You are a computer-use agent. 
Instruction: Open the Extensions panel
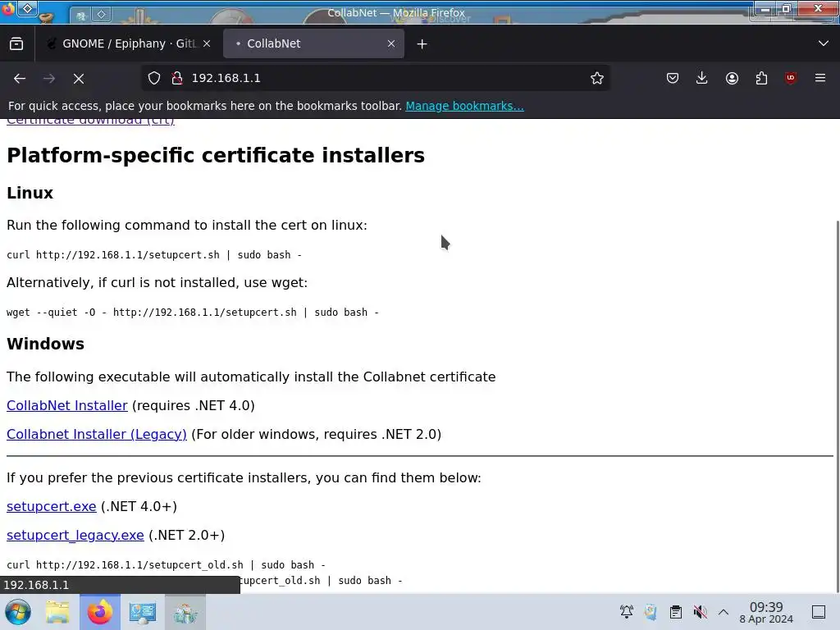[761, 78]
